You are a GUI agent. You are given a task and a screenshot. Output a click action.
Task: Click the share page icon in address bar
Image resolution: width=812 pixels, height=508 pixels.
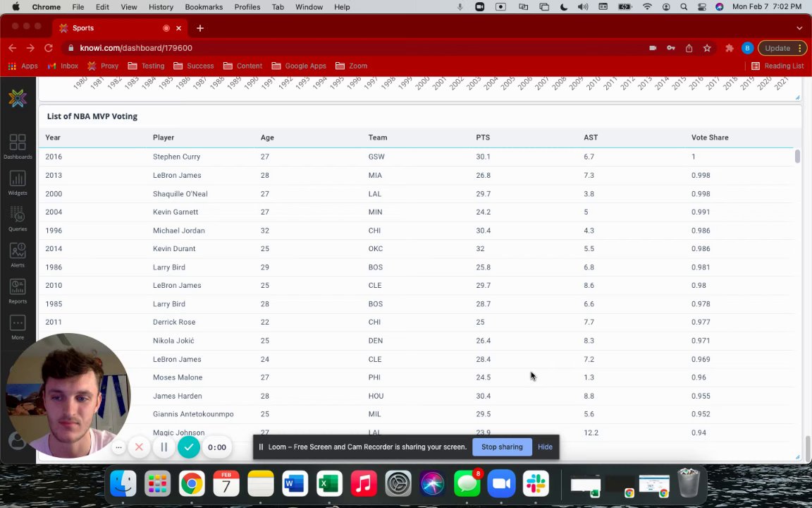[689, 48]
